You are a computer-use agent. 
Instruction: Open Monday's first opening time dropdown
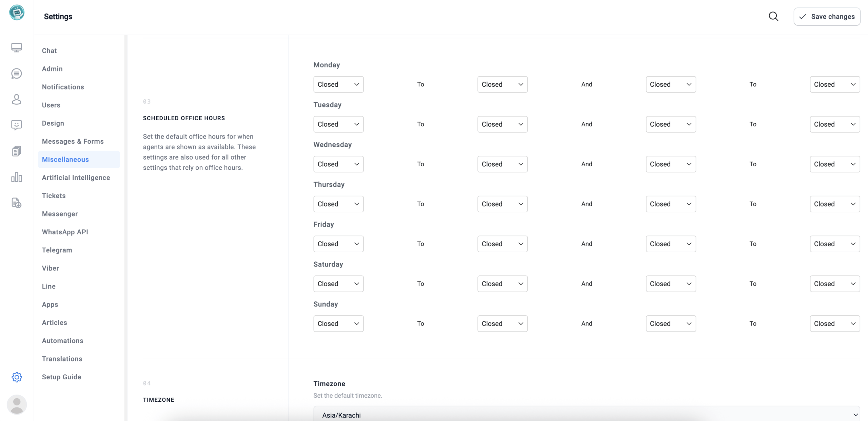338,84
